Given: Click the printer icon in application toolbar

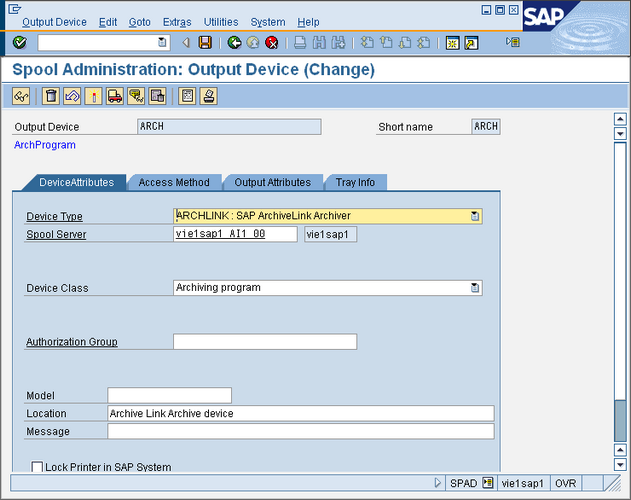Looking at the screenshot, I should pos(209,96).
